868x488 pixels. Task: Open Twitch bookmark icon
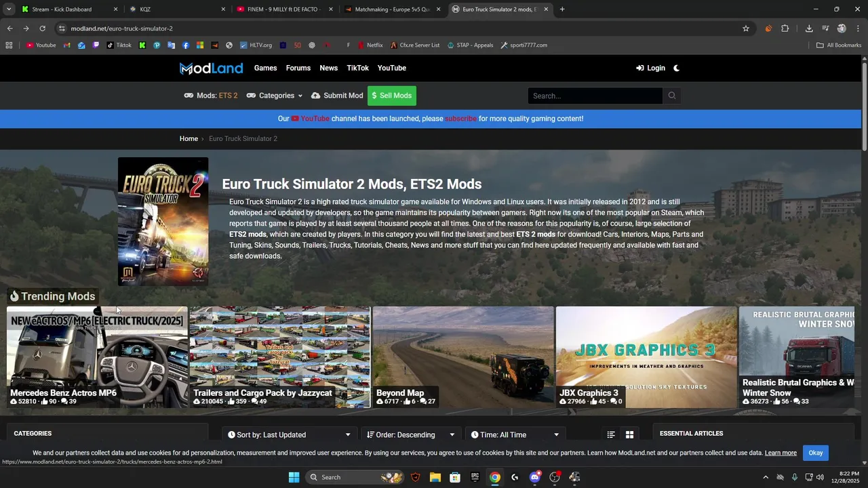[96, 45]
